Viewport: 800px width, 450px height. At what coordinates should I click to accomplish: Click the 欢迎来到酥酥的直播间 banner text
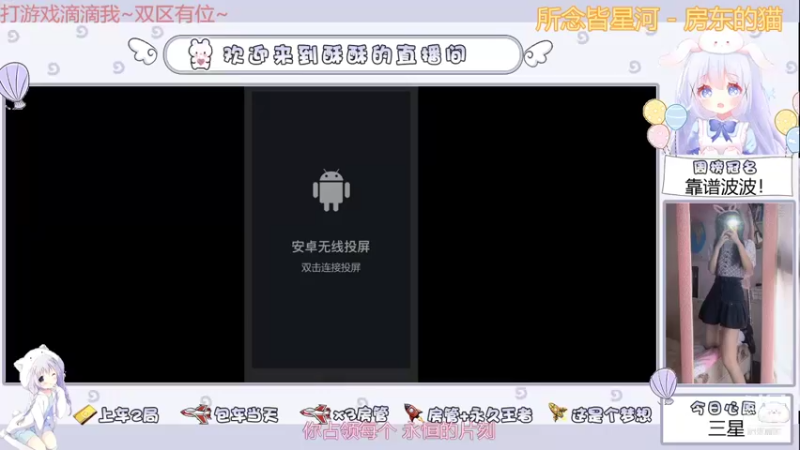344,55
